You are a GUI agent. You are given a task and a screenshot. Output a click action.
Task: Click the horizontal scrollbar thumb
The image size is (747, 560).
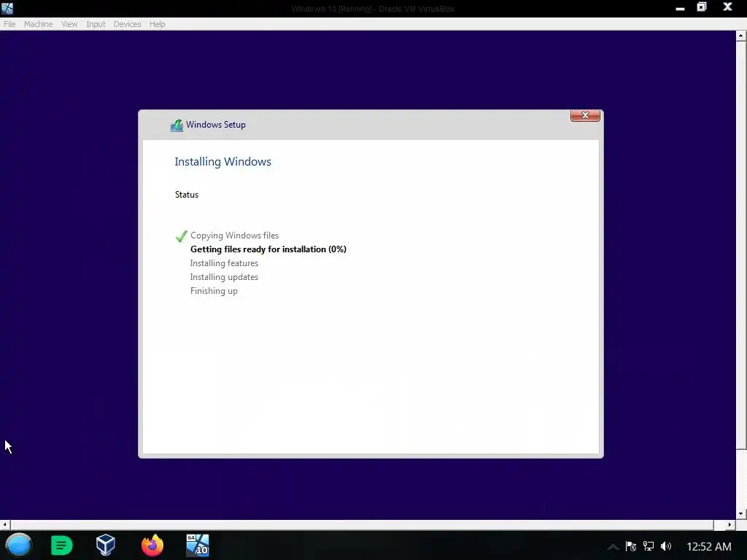click(362, 525)
